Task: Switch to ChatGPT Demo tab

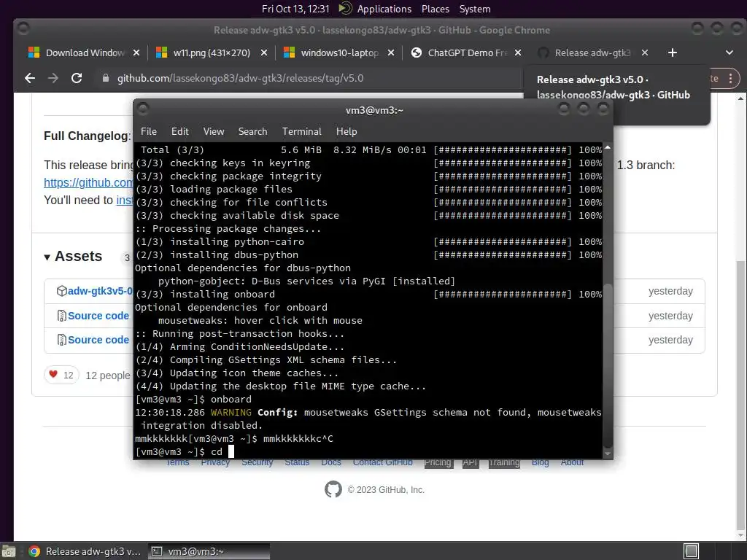Action: point(467,52)
